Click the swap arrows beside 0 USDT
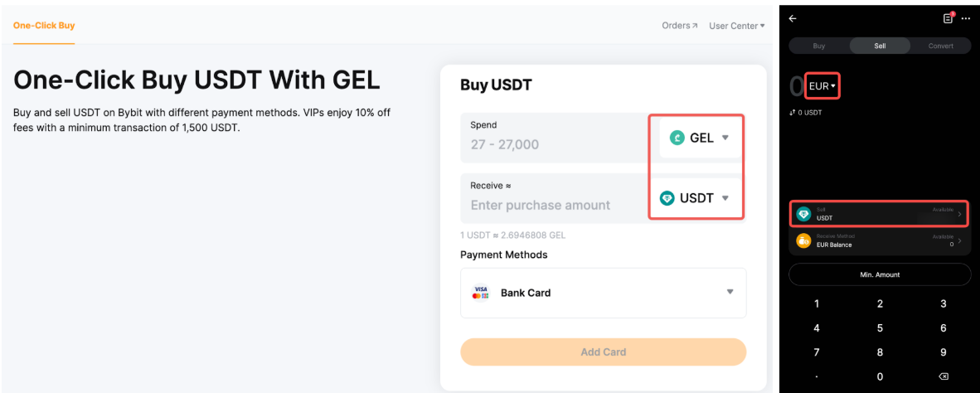Screen dimensions: 980x393 coord(793,111)
